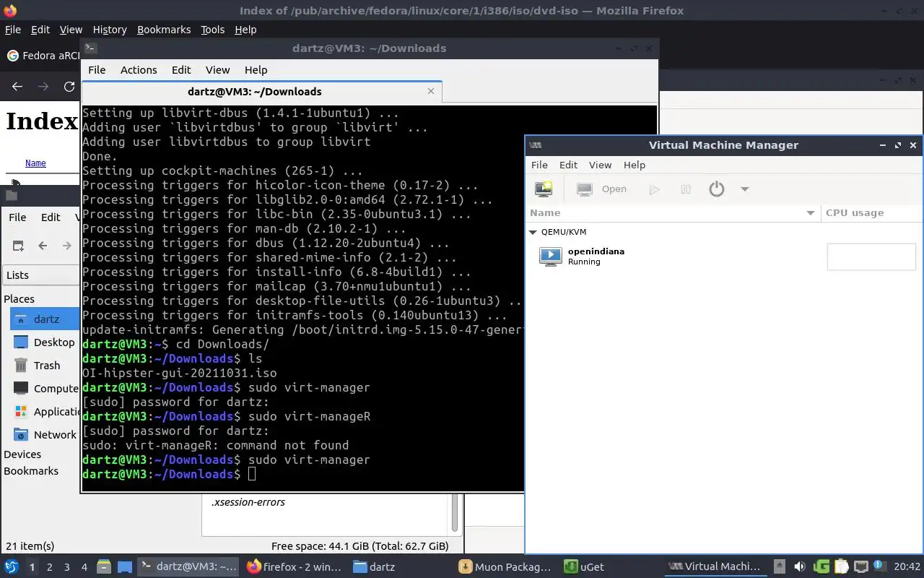Open Virtual Machine Manager Edit menu
The height and width of the screenshot is (578, 924).
pyautogui.click(x=568, y=165)
